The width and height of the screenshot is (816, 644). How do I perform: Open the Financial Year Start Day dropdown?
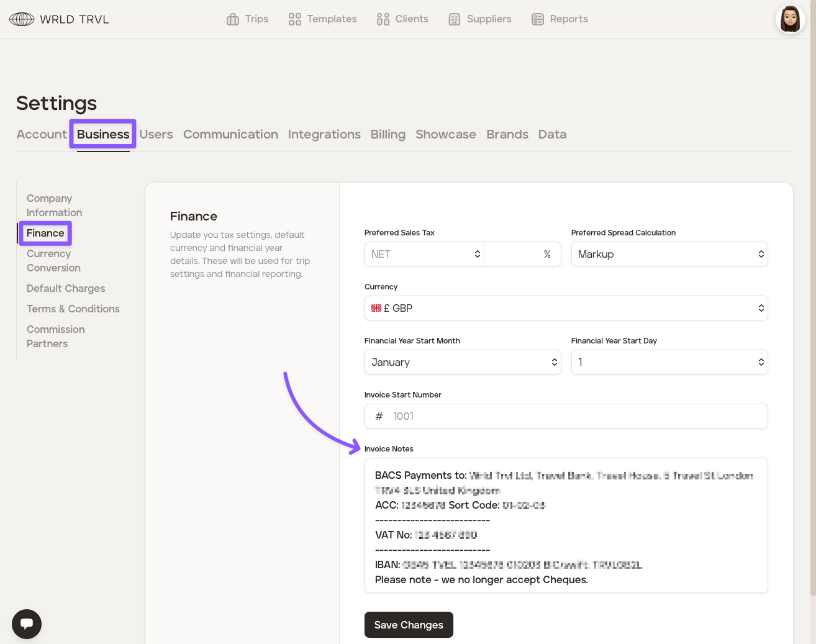pyautogui.click(x=669, y=362)
